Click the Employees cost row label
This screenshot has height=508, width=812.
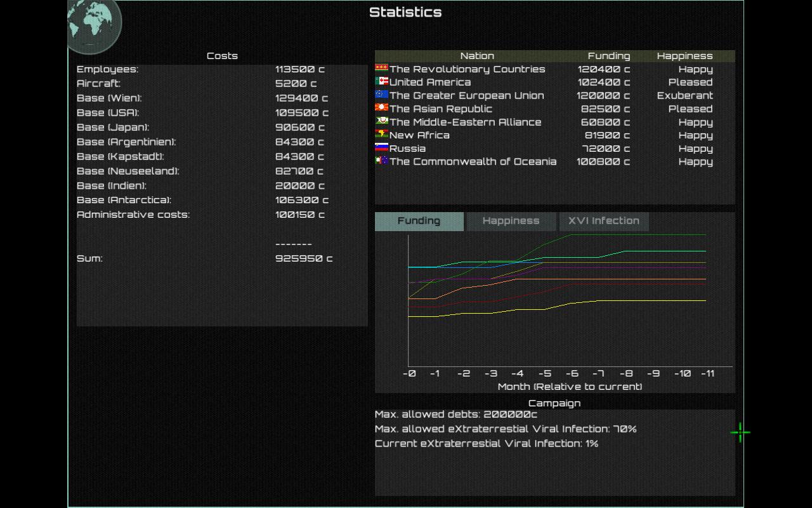pos(107,69)
